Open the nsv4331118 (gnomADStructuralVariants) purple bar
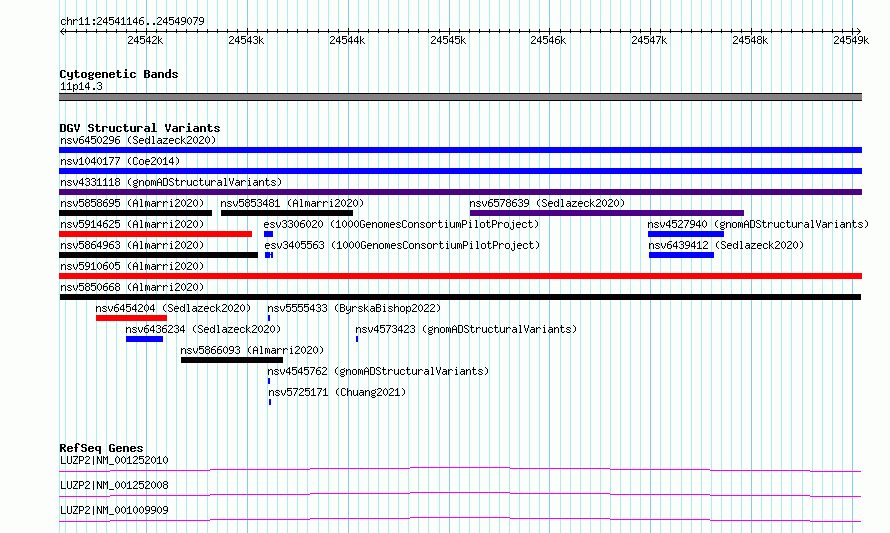 pyautogui.click(x=460, y=192)
